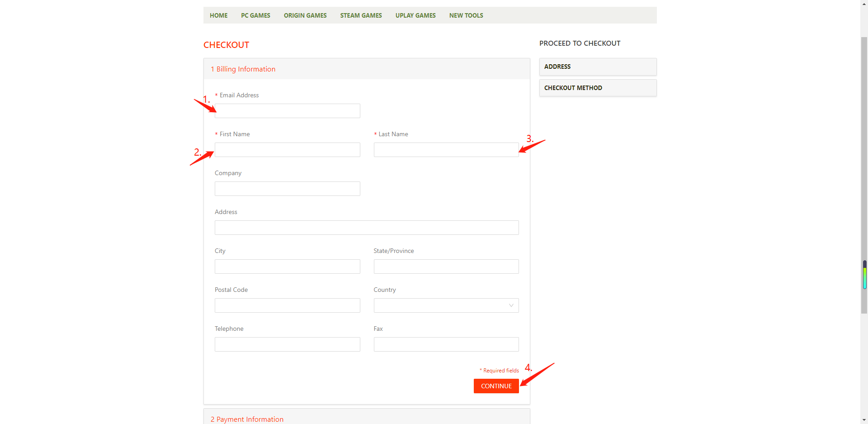Focus the First Name input
The image size is (868, 424).
[x=287, y=150]
